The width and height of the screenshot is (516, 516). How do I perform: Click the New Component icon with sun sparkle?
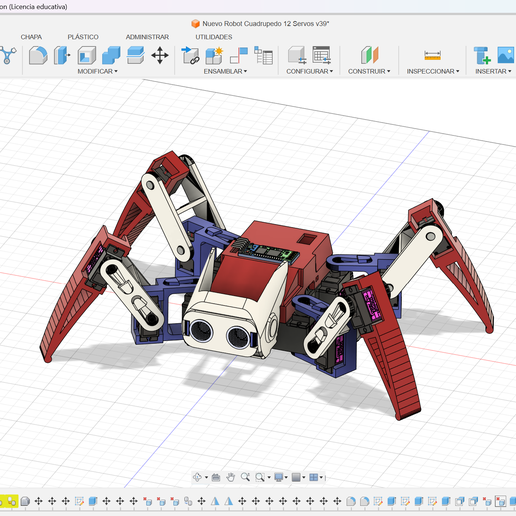[x=214, y=55]
